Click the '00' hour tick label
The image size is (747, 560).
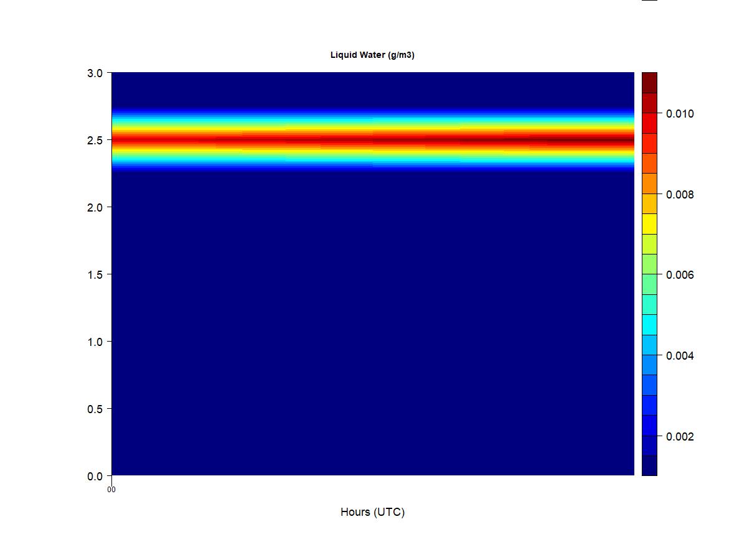111,490
